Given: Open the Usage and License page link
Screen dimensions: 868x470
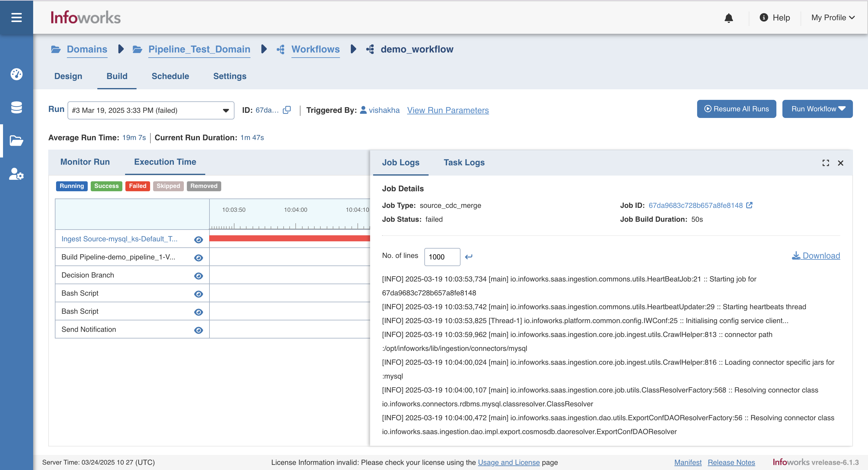Looking at the screenshot, I should point(509,462).
